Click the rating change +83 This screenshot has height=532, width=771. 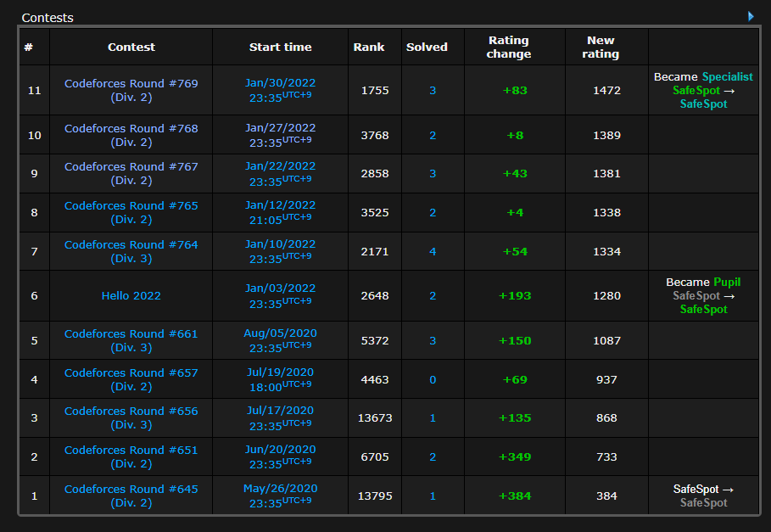tap(515, 91)
